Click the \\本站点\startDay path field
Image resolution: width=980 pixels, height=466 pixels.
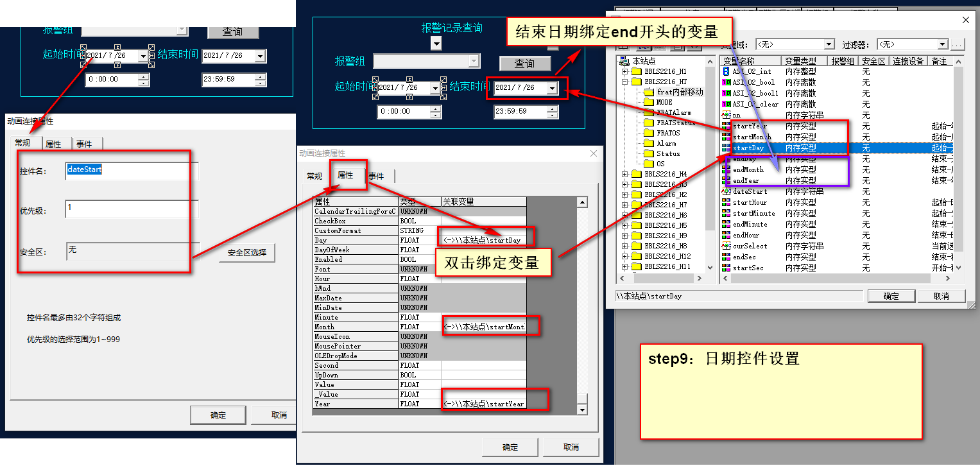click(x=739, y=296)
